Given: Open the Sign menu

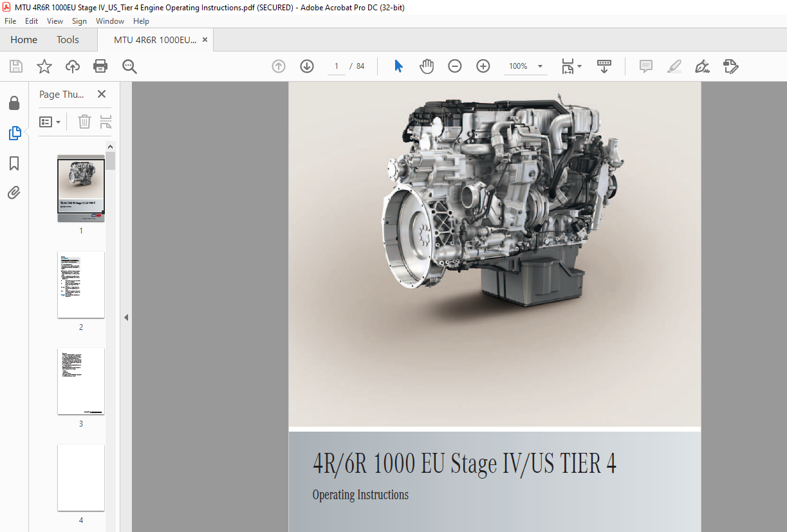Looking at the screenshot, I should coord(79,21).
